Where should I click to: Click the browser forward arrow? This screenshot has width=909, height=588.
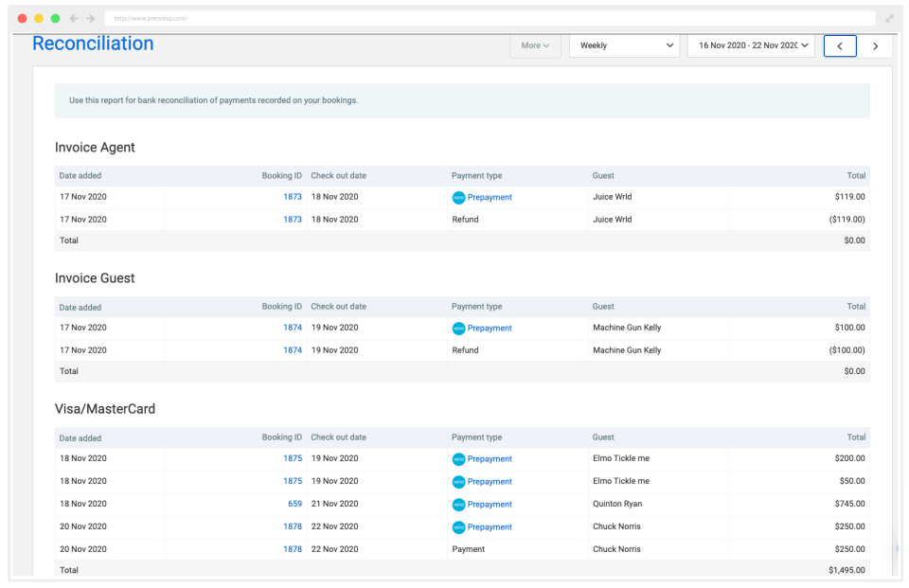pos(91,19)
